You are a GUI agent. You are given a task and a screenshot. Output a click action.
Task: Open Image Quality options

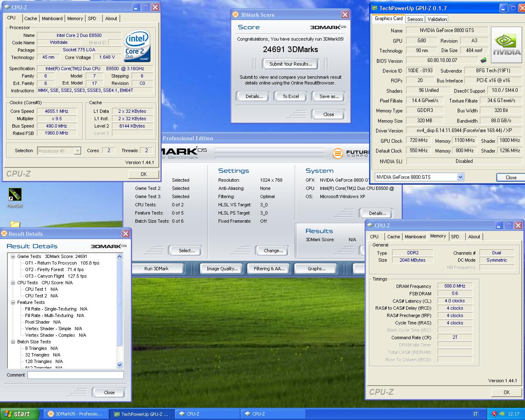[x=222, y=269]
